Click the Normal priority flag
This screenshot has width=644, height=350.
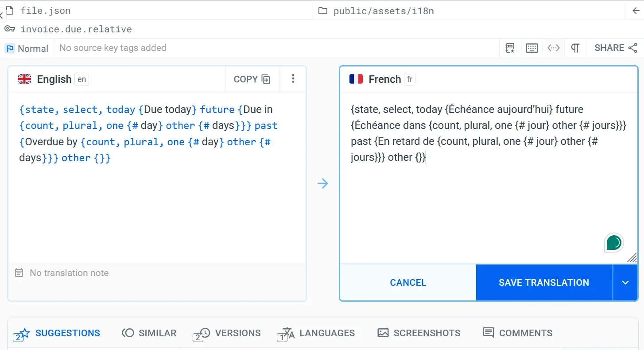pyautogui.click(x=27, y=48)
